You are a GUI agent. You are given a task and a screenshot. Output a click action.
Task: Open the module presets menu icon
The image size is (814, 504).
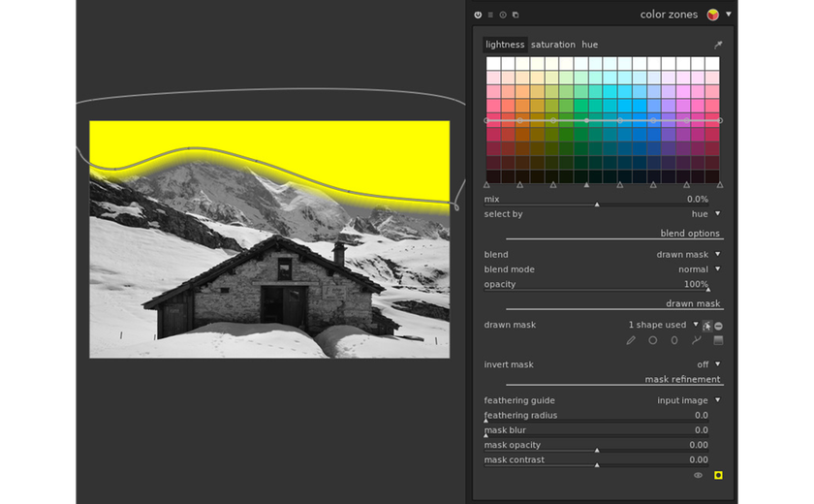coord(490,16)
